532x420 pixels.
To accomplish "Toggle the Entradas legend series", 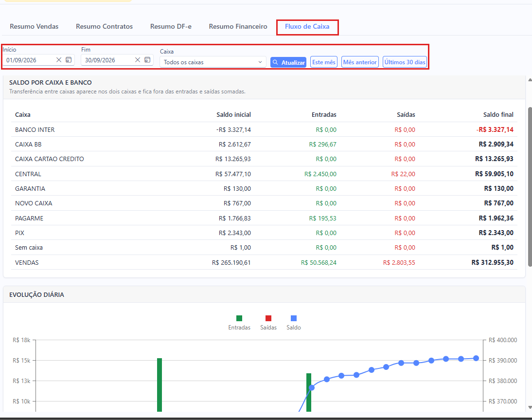I will [x=239, y=323].
